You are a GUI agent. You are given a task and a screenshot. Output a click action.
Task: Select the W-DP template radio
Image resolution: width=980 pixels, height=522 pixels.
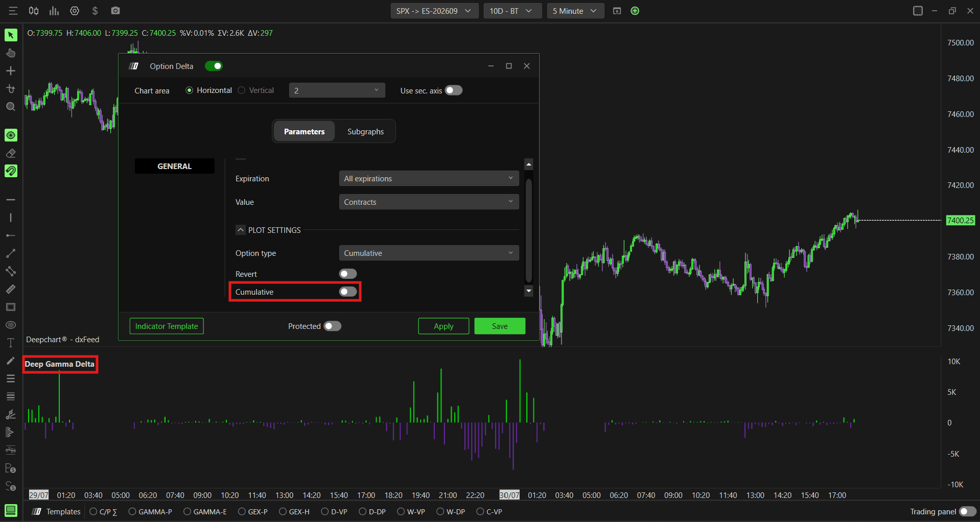point(440,511)
